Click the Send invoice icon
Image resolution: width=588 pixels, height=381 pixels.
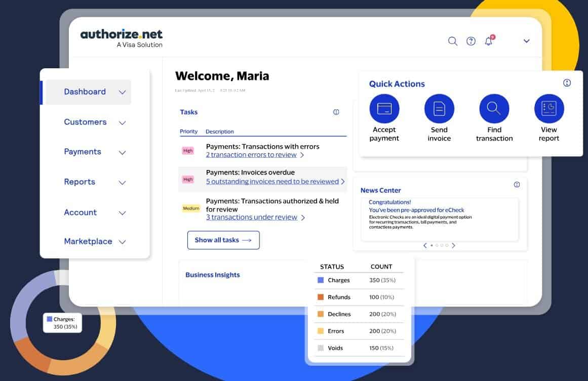point(439,108)
